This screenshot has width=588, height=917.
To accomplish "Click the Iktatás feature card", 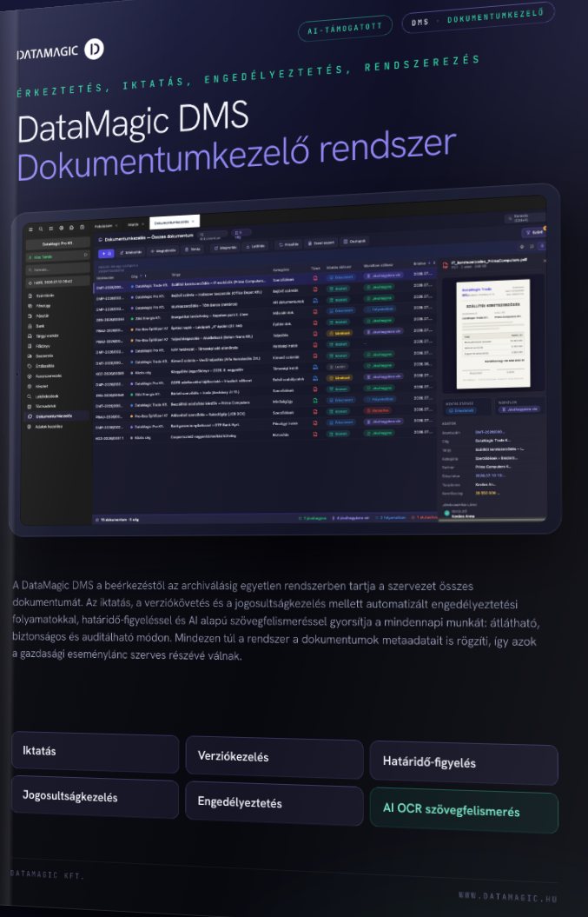I will 96,752.
